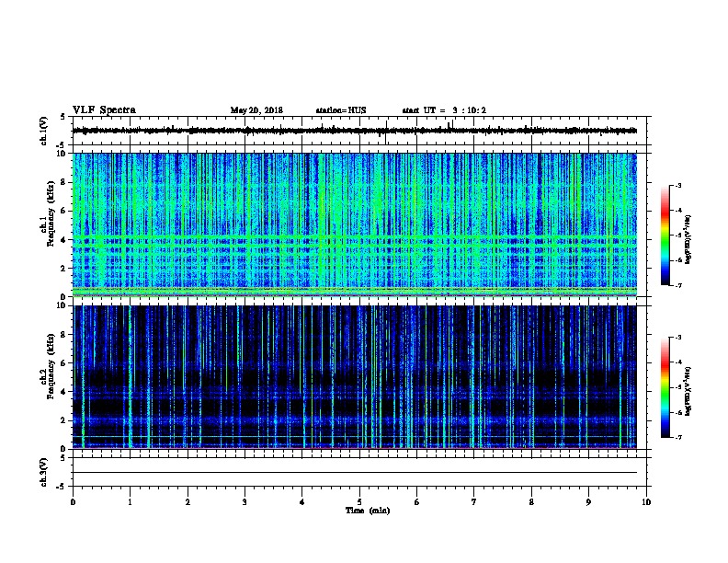This screenshot has width=728, height=563.
Task: Click the flat ch.3 voltage line
Action: (x=355, y=473)
